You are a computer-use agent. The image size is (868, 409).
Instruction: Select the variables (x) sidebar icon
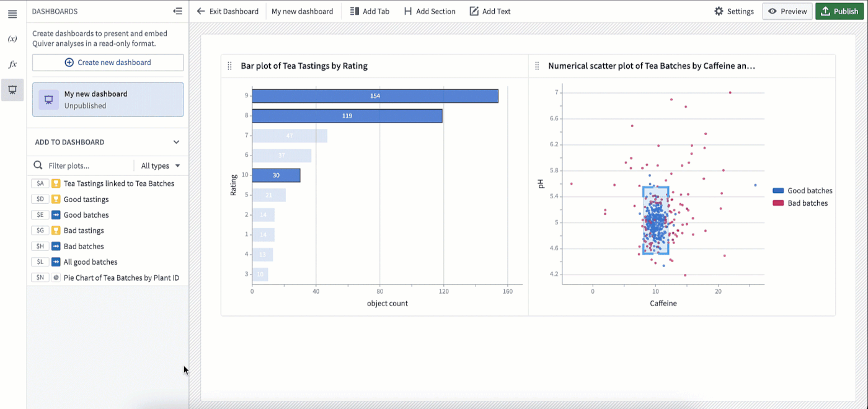[12, 39]
